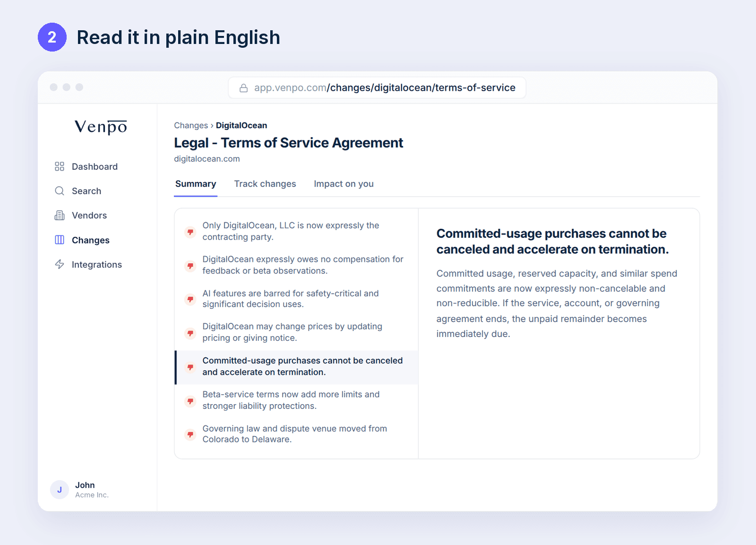The width and height of the screenshot is (756, 545).
Task: Click Changes breadcrumb link
Action: 191,125
